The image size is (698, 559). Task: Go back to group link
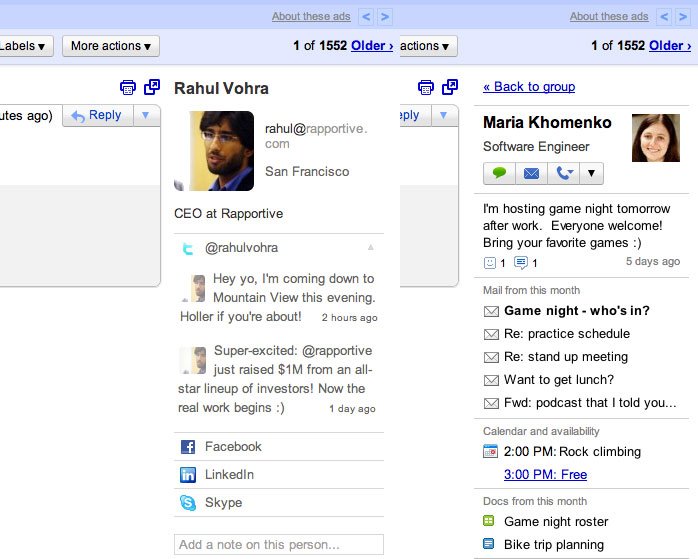pos(528,87)
